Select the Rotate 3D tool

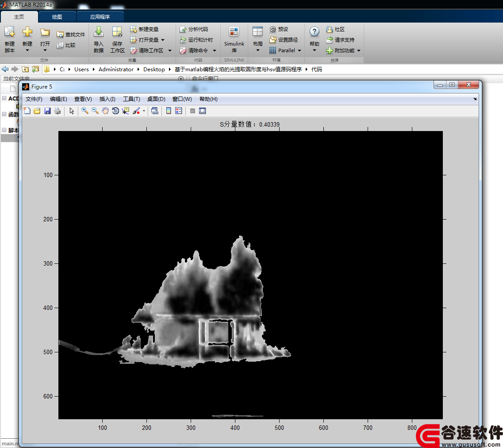click(115, 111)
